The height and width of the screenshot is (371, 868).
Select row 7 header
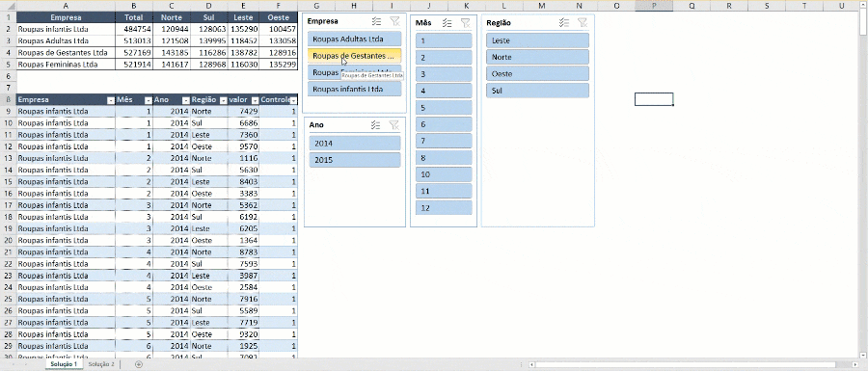pos(9,88)
